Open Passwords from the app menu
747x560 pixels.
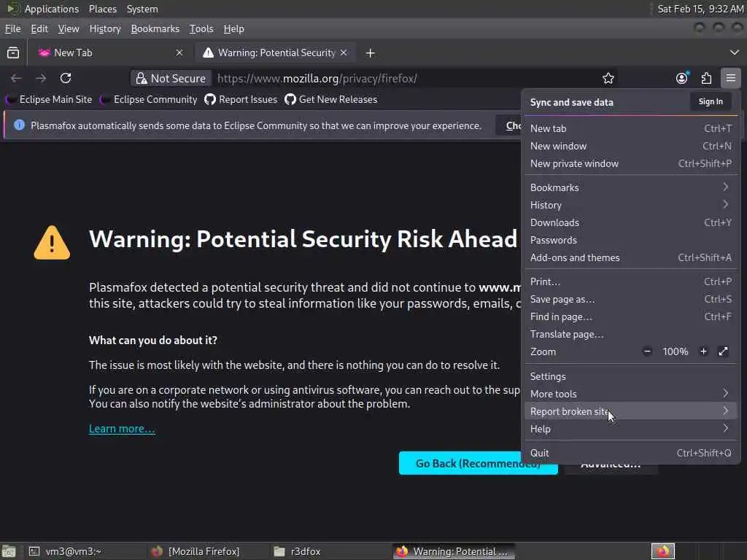click(630, 240)
